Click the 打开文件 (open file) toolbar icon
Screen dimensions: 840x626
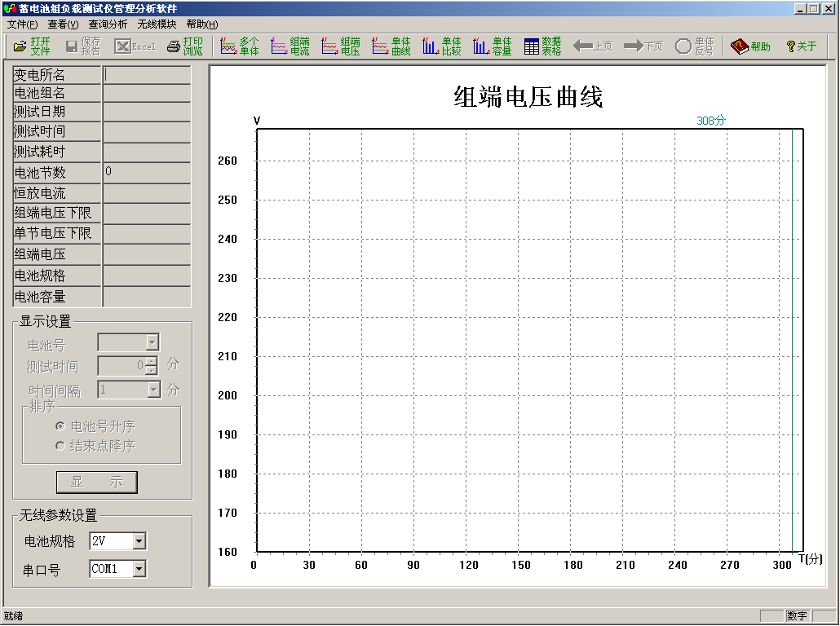pyautogui.click(x=32, y=46)
